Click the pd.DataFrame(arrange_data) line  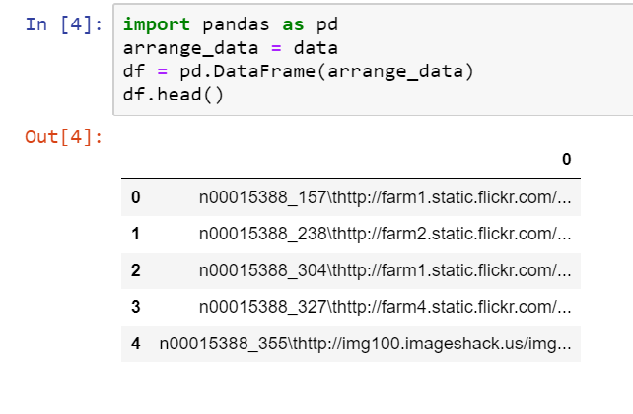[298, 72]
